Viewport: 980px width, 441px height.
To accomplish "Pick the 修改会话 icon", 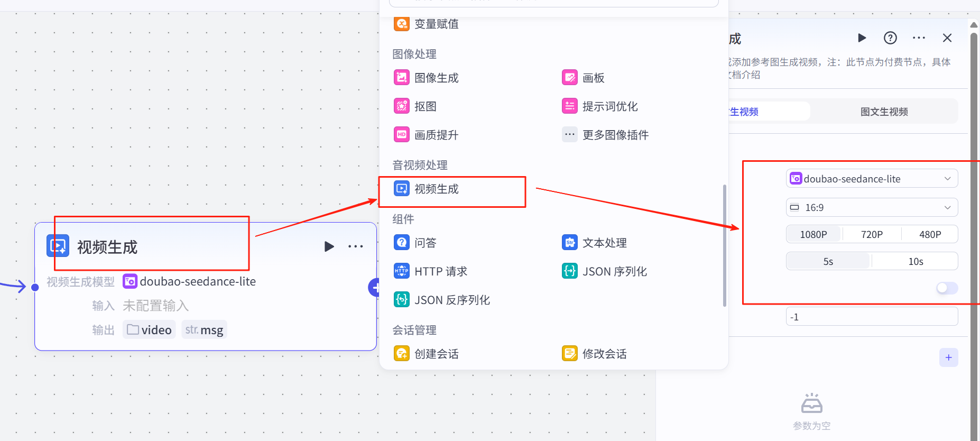I will (570, 354).
